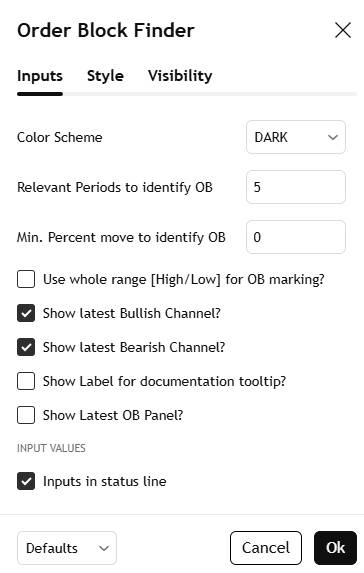
Task: Check the Show Latest OB Panel box
Action: [x=26, y=415]
